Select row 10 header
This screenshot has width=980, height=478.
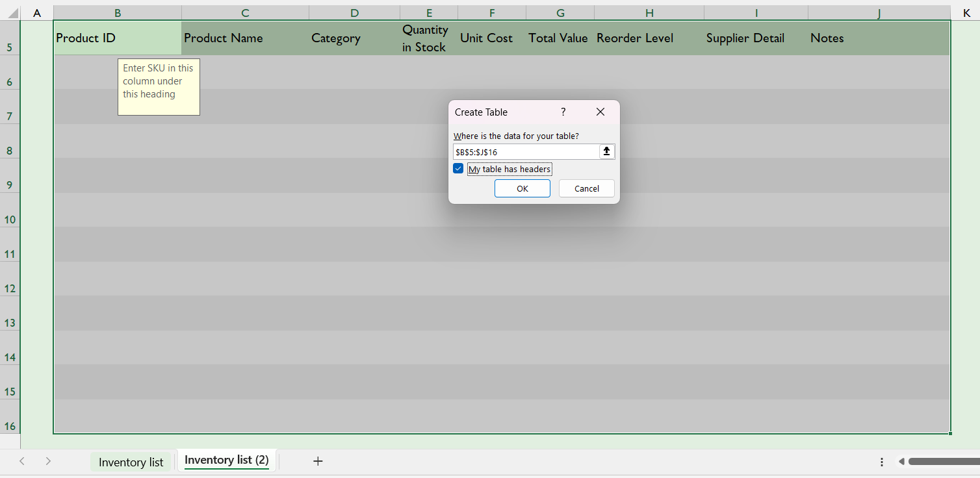tap(10, 210)
